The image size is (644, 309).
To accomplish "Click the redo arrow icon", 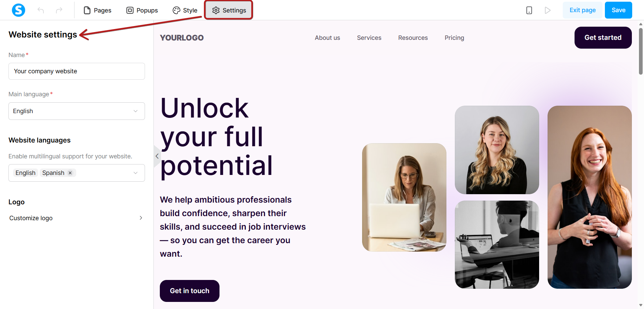I will coord(59,10).
